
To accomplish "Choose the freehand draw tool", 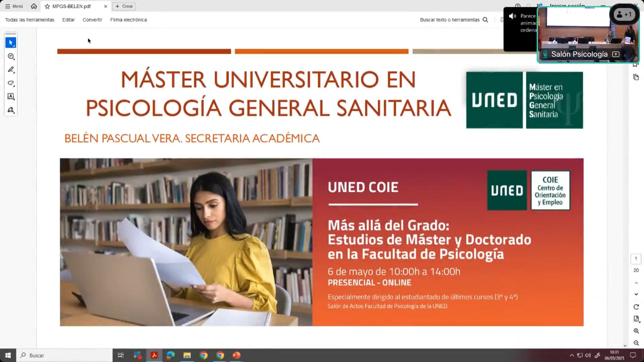I will point(11,83).
